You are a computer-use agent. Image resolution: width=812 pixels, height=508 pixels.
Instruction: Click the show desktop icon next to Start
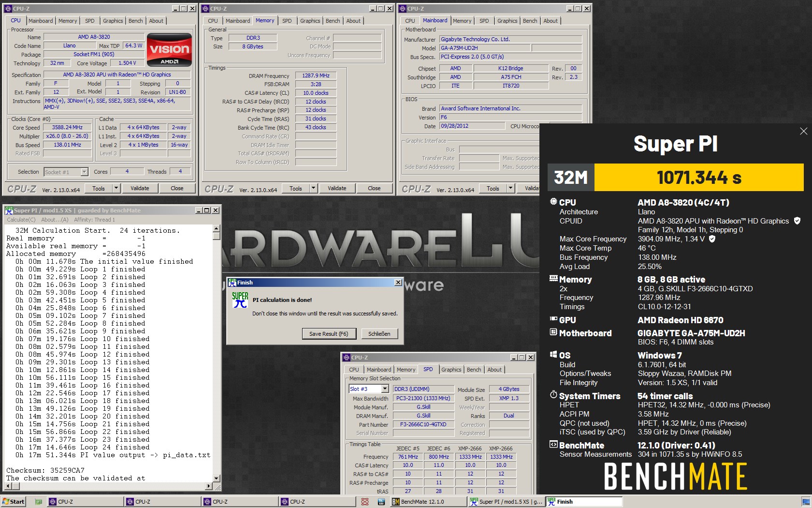click(x=38, y=502)
